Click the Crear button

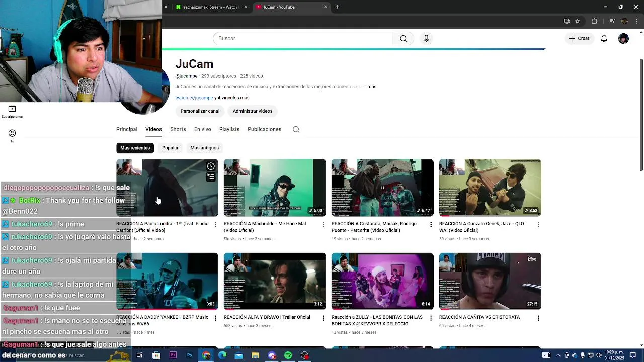579,39
